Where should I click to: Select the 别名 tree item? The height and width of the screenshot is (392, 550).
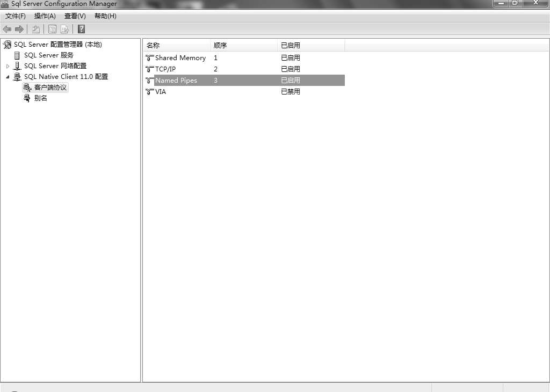coord(41,98)
